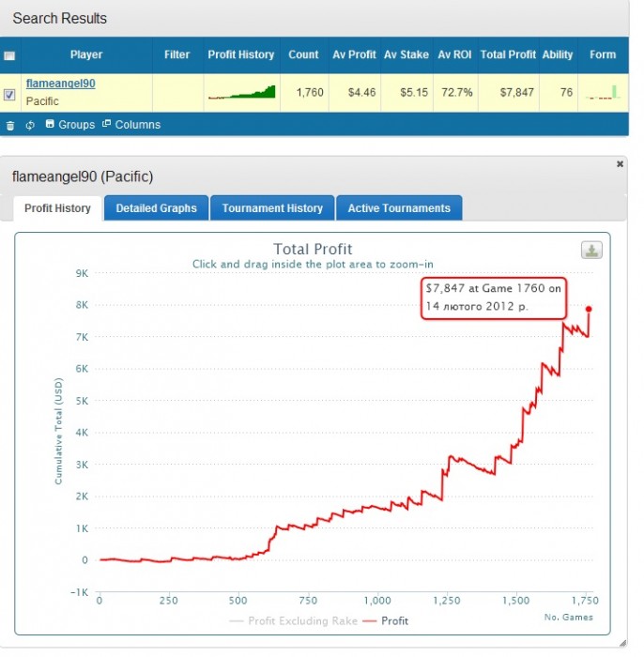Click the refresh icon in results footer
Viewport: 644px width, 657px height.
pyautogui.click(x=30, y=125)
